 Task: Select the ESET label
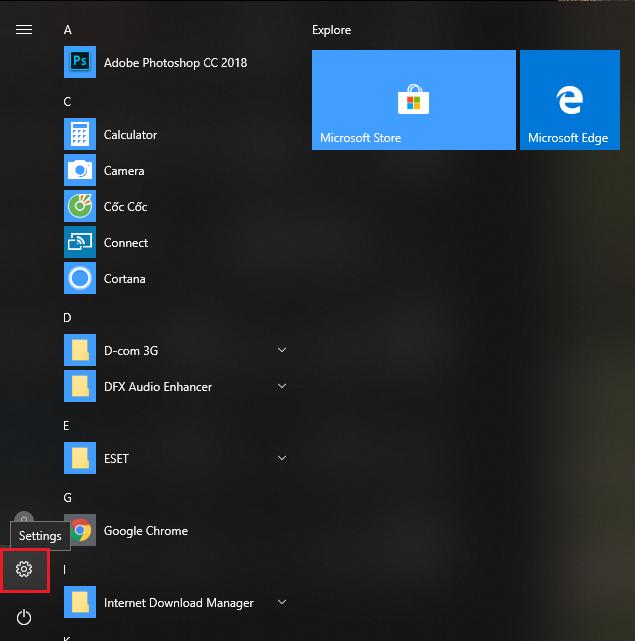click(116, 459)
